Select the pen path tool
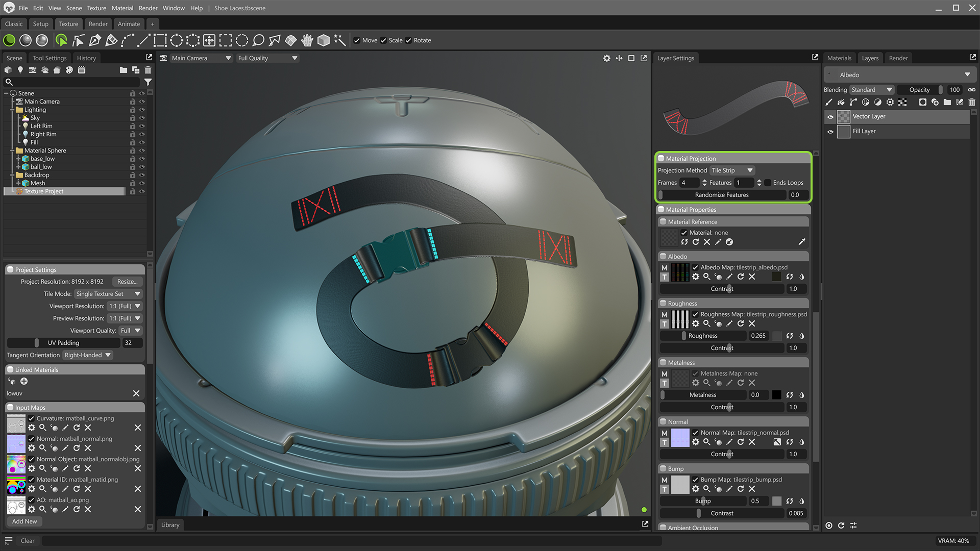 [x=95, y=40]
